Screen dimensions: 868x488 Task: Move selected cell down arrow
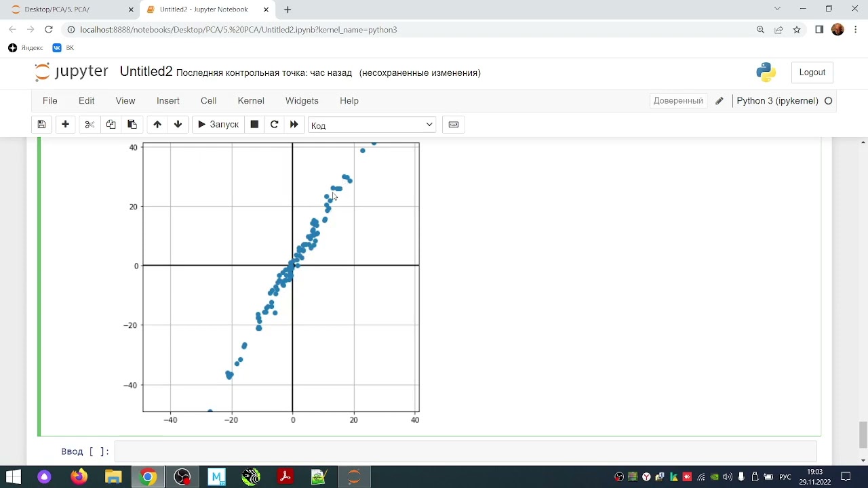pyautogui.click(x=178, y=125)
